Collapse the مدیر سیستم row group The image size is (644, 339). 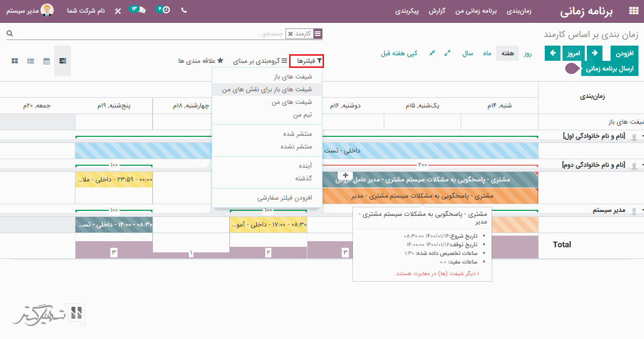pyautogui.click(x=642, y=211)
